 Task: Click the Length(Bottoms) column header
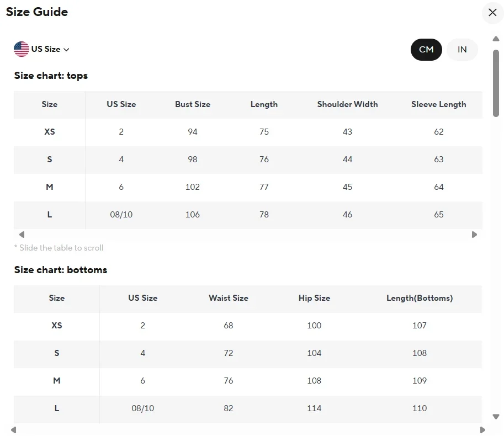[419, 298]
